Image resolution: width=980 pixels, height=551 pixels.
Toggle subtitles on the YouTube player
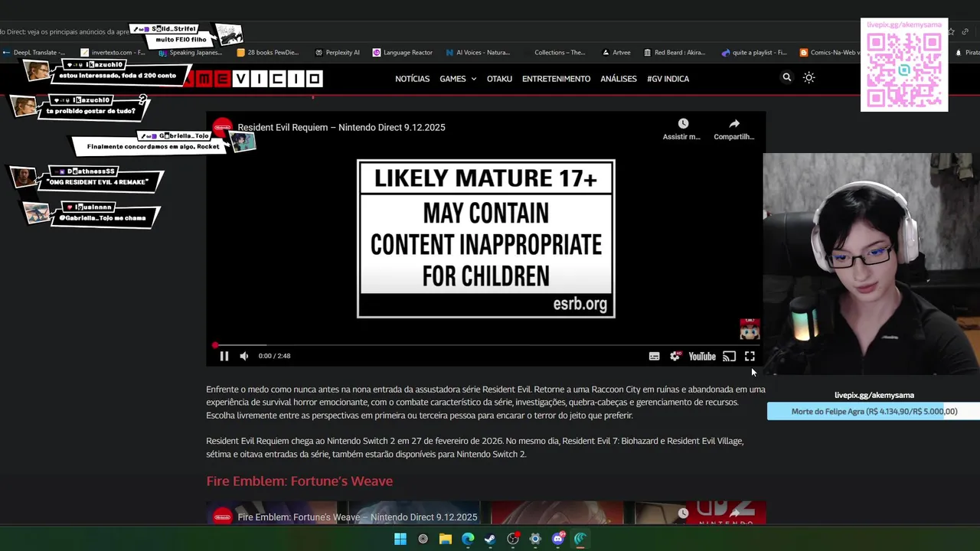(655, 356)
